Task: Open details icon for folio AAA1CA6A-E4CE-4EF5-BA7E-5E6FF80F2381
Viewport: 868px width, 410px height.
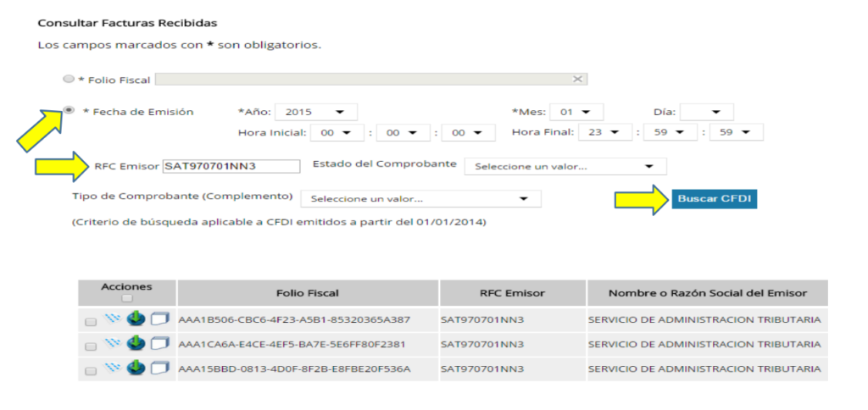Action: (x=113, y=343)
